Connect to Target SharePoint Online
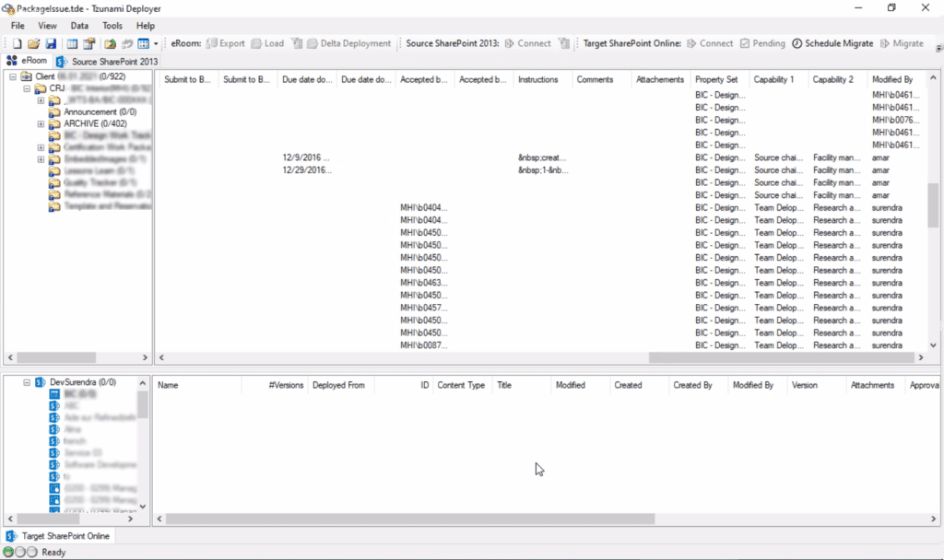Viewport: 944px width, 560px height. (710, 43)
